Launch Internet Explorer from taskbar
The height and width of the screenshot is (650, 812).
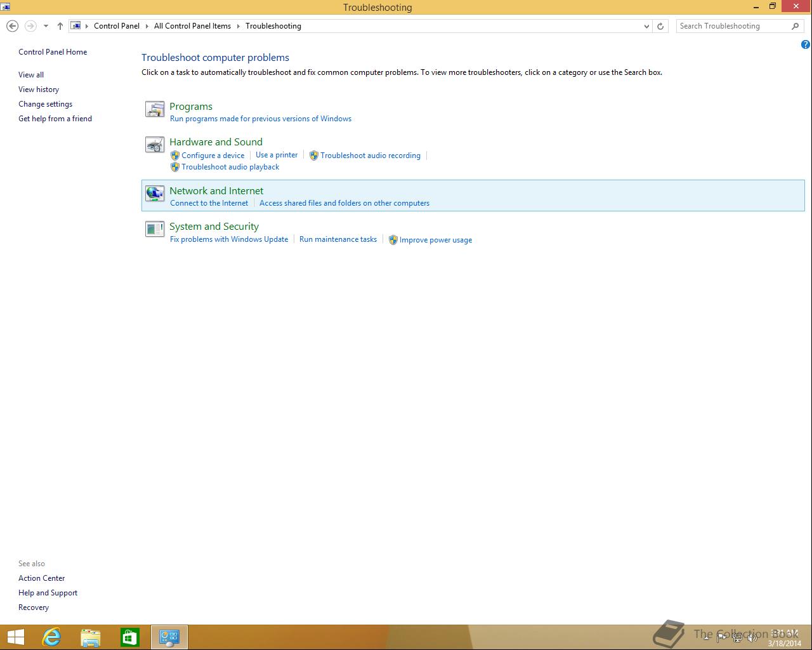pos(51,637)
